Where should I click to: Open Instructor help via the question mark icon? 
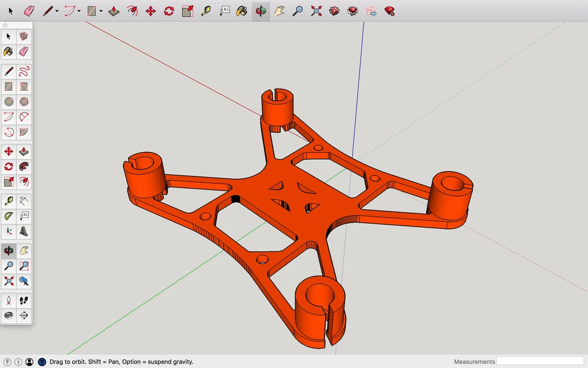click(41, 362)
